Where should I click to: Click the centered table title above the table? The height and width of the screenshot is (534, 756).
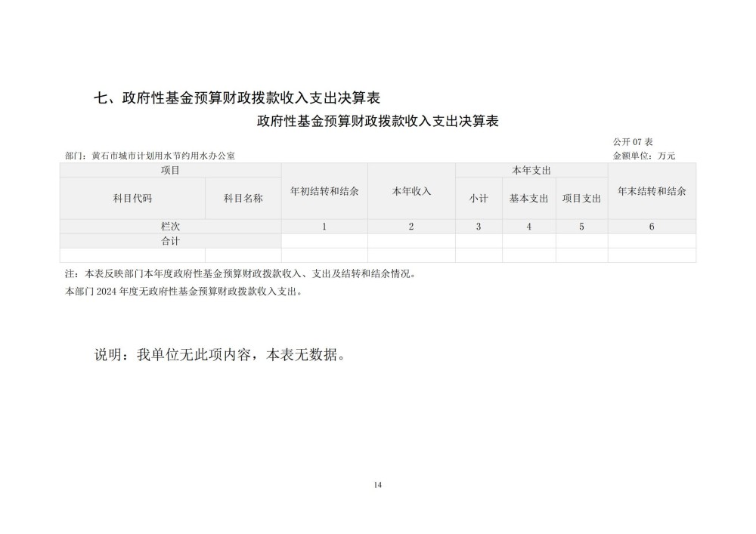[x=378, y=121]
